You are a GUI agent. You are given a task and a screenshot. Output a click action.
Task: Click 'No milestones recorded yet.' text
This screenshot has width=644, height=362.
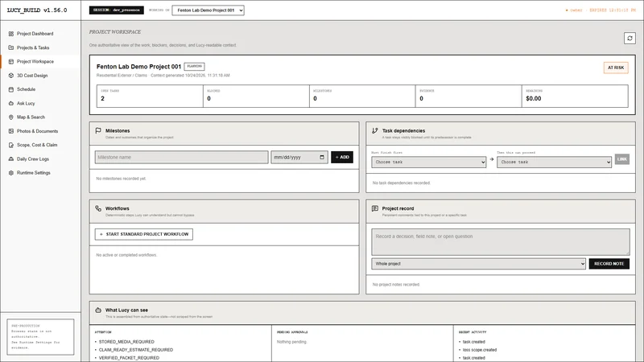(x=122, y=179)
